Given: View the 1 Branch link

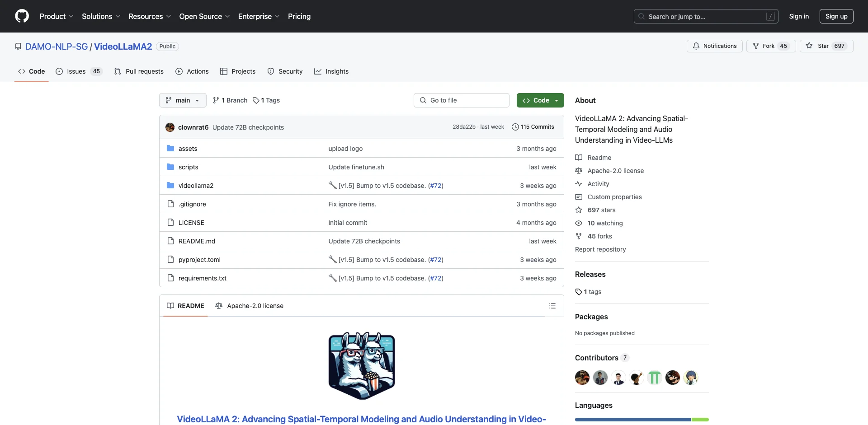Looking at the screenshot, I should pyautogui.click(x=230, y=100).
